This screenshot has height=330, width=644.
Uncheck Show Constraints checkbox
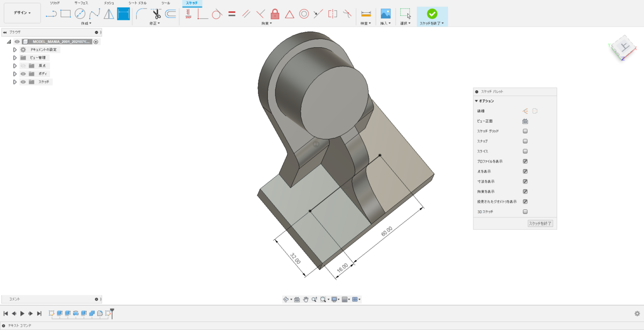click(x=525, y=192)
